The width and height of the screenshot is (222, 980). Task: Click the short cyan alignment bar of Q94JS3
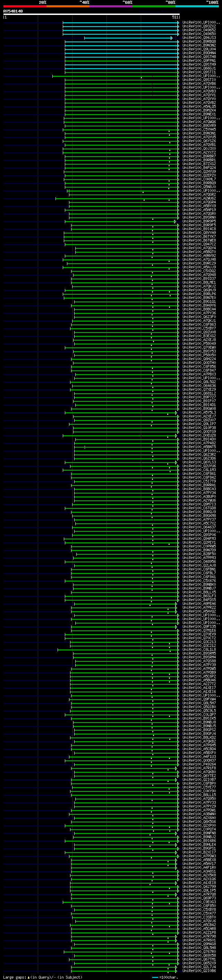click(128, 38)
